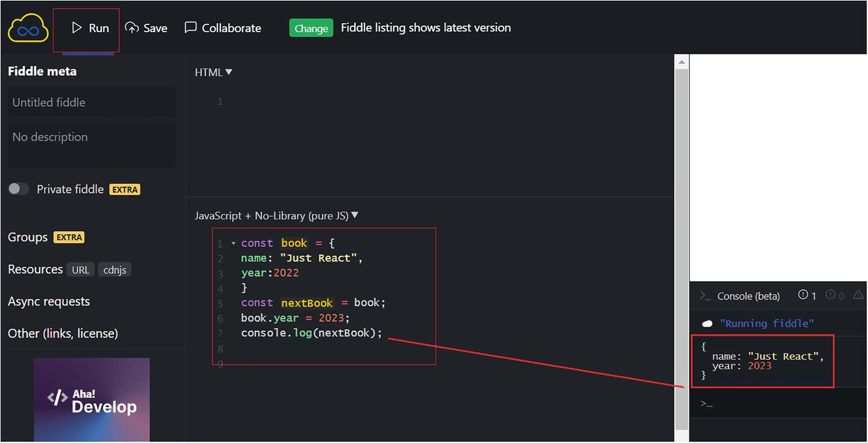This screenshot has height=443, width=868.
Task: Click the URL resources button
Action: (81, 270)
